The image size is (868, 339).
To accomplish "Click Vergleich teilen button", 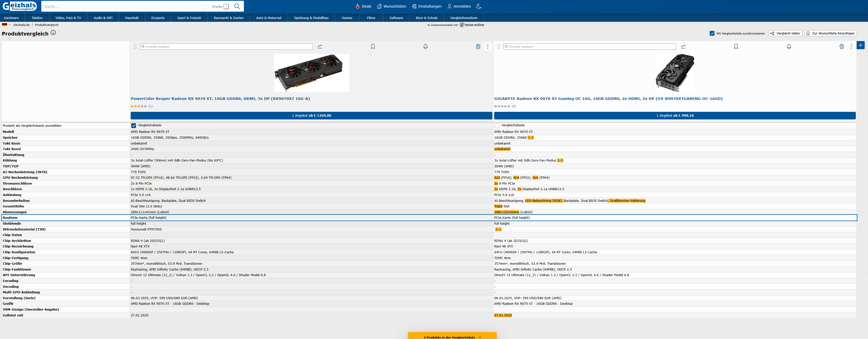I will [785, 33].
